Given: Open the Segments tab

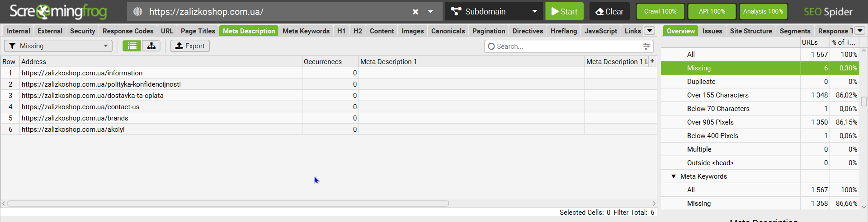Looking at the screenshot, I should tap(795, 31).
